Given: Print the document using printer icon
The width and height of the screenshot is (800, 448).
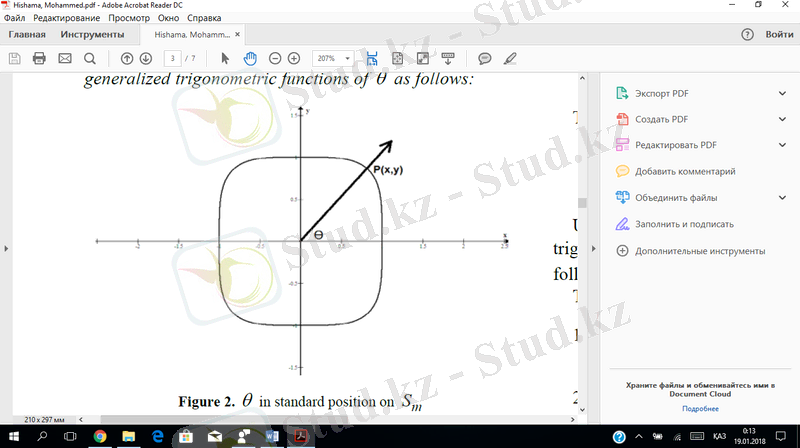Looking at the screenshot, I should pyautogui.click(x=39, y=59).
